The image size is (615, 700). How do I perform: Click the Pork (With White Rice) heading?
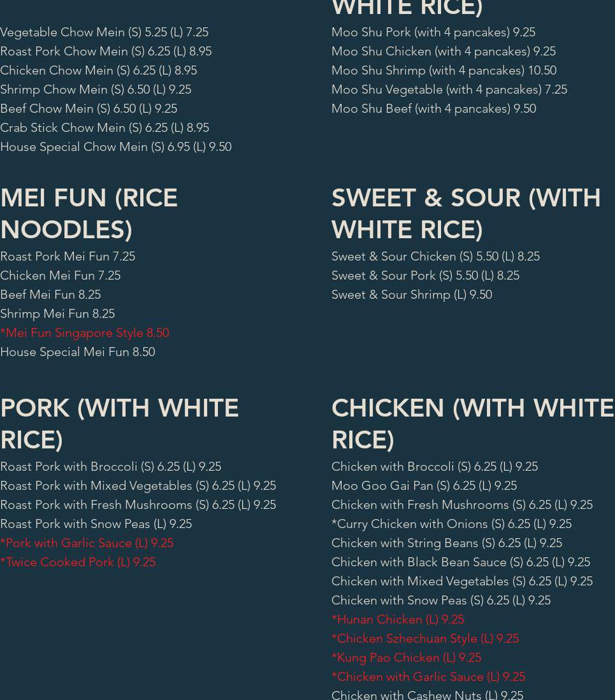coord(119,424)
